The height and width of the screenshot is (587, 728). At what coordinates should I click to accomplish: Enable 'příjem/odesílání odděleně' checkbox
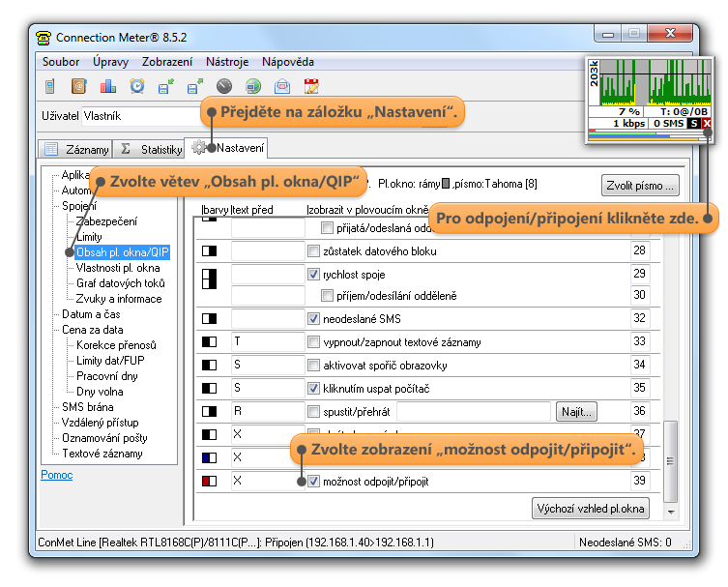click(328, 296)
